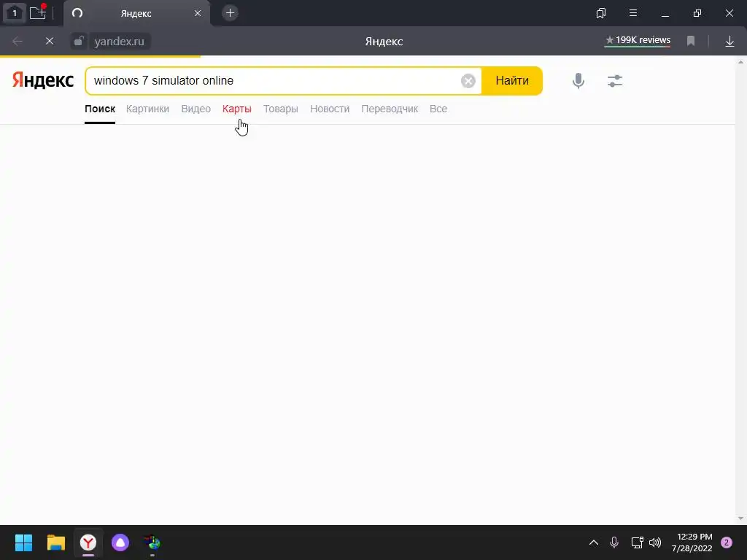Switch to the Товары tab
This screenshot has width=747, height=560.
click(281, 109)
